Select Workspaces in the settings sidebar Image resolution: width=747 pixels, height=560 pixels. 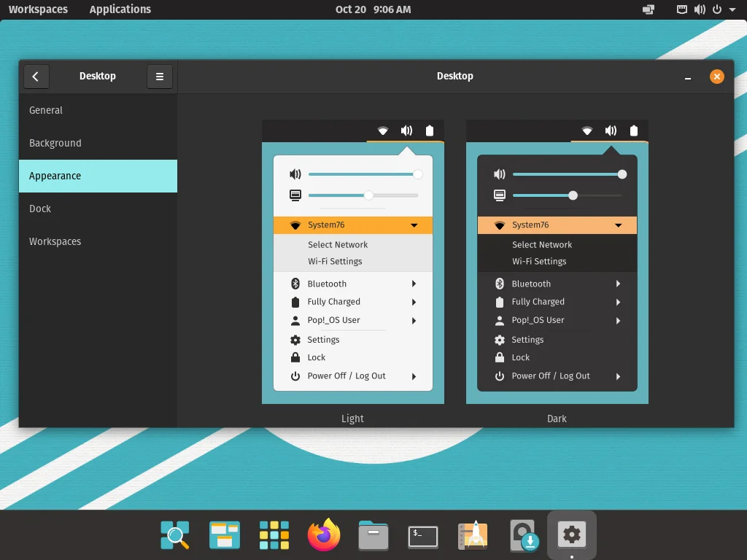98,241
